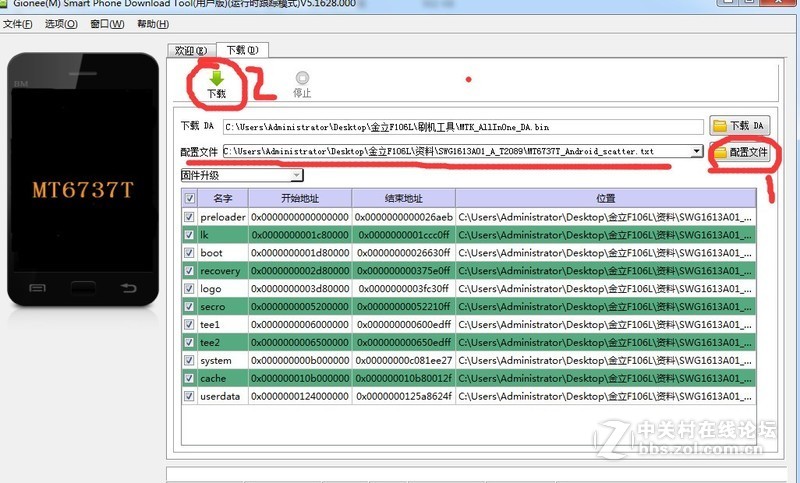Open the 帮助(H) menu

pyautogui.click(x=153, y=24)
